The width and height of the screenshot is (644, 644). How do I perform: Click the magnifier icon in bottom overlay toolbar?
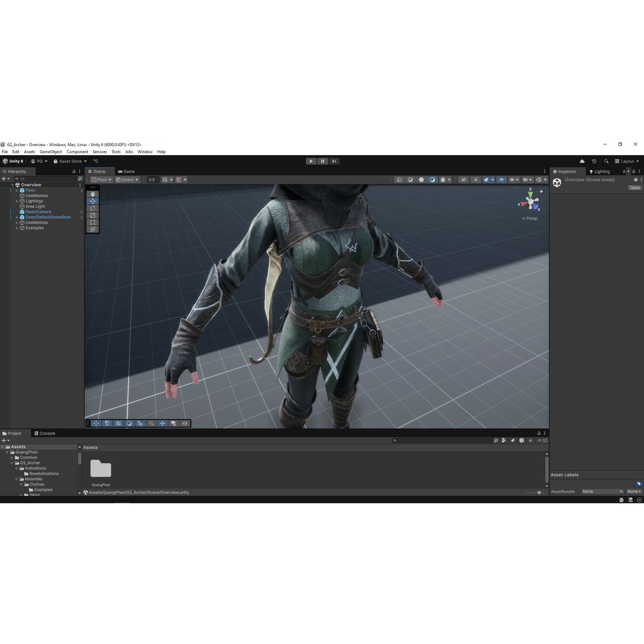click(x=151, y=423)
